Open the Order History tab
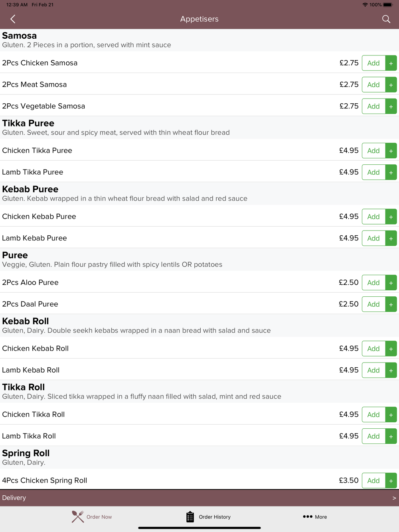The image size is (399, 532). click(x=208, y=517)
